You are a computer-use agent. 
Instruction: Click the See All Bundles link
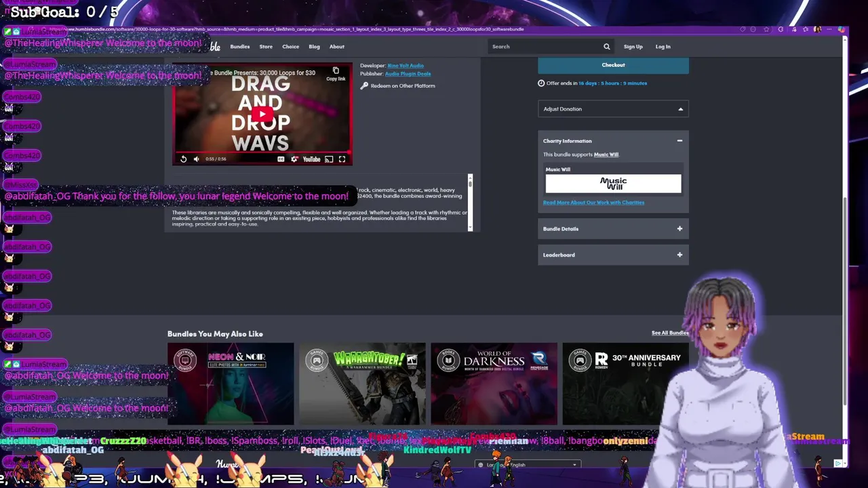[x=670, y=333]
